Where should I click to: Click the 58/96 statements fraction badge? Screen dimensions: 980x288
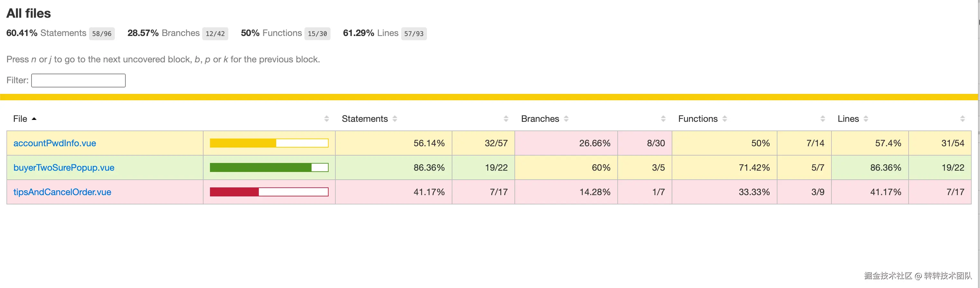[x=102, y=34]
